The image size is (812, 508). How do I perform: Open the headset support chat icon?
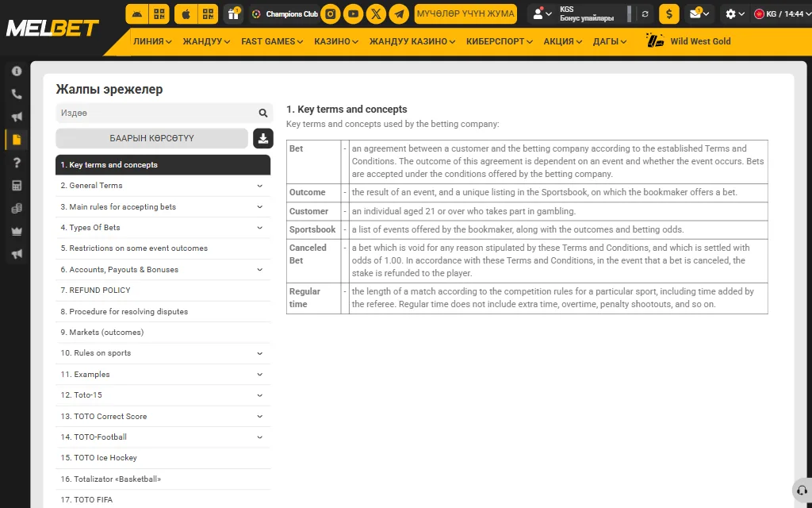click(802, 491)
